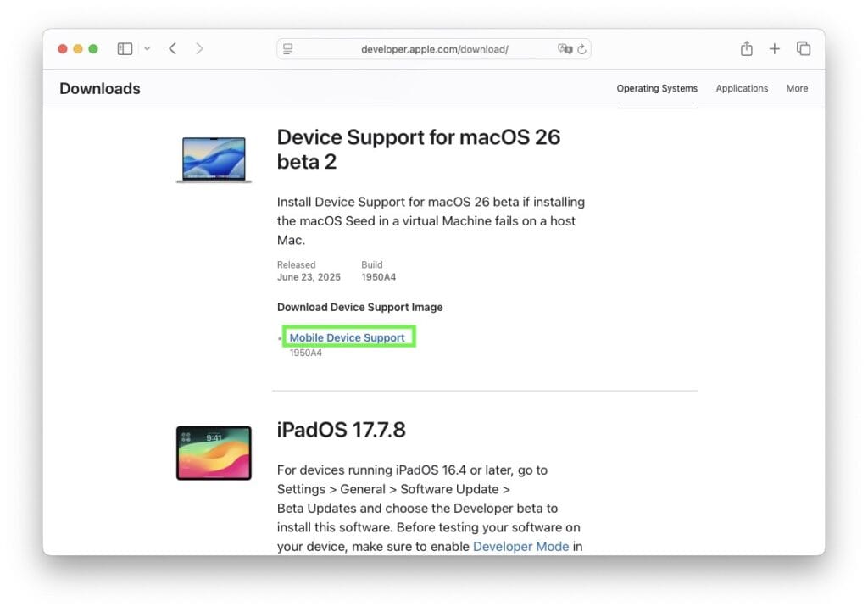The width and height of the screenshot is (868, 612).
Task: Maximize the window with the green button
Action: point(93,48)
